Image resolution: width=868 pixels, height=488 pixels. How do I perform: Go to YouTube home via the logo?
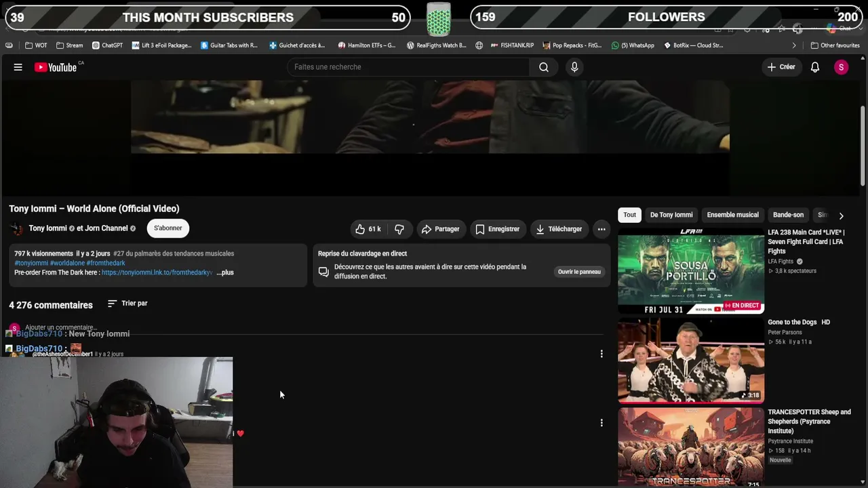pos(56,67)
